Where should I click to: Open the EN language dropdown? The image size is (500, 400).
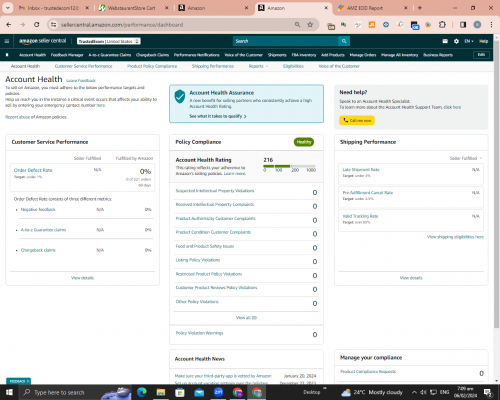469,41
